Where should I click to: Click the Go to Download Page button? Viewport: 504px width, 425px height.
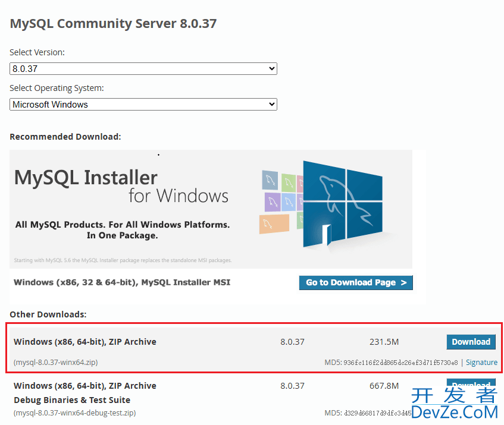click(x=356, y=282)
